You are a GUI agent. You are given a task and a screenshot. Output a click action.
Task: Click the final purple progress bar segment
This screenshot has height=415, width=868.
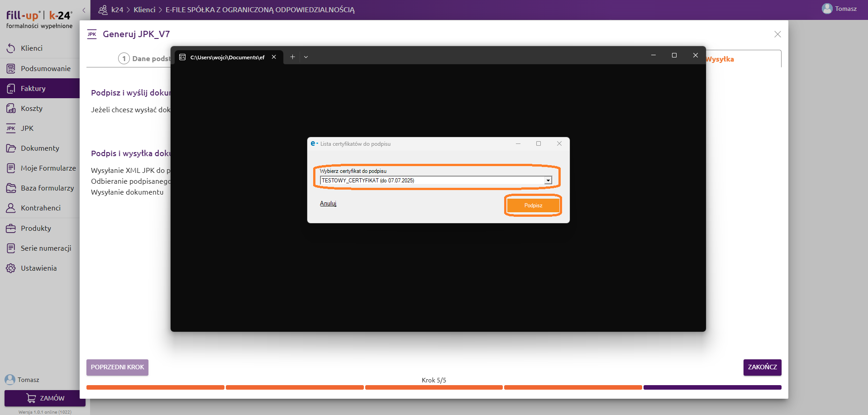(x=712, y=387)
